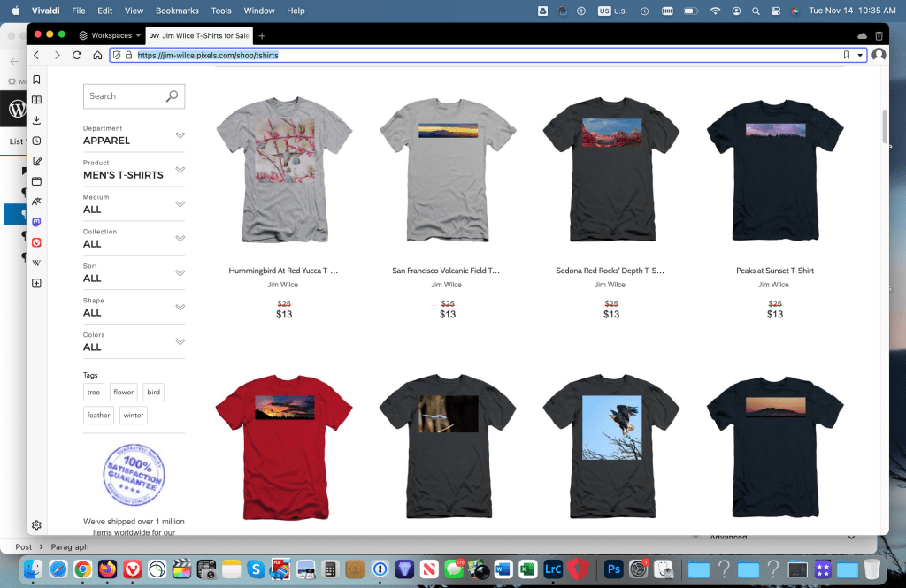Viewport: 906px width, 588px height.
Task: Click the page's vertical scrollbar thumb
Action: click(x=884, y=126)
